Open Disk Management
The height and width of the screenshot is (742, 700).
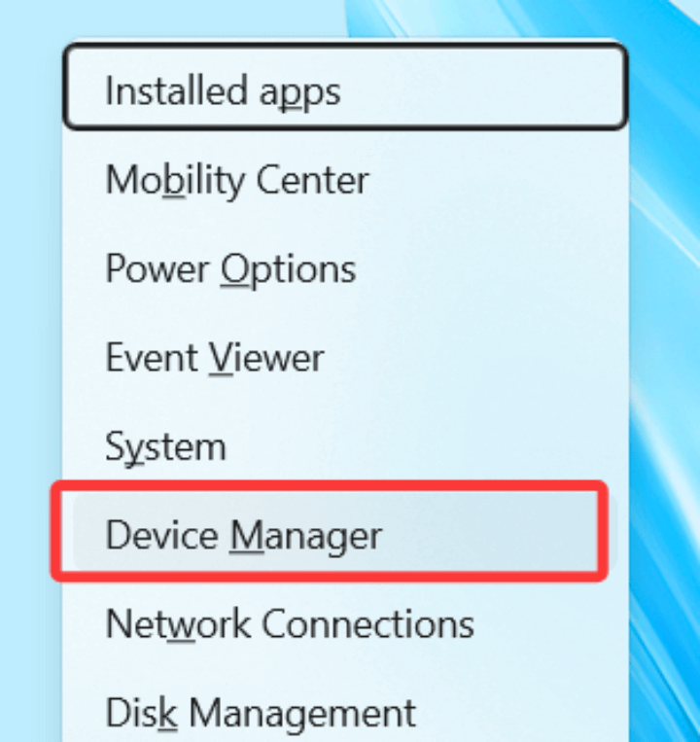260,712
